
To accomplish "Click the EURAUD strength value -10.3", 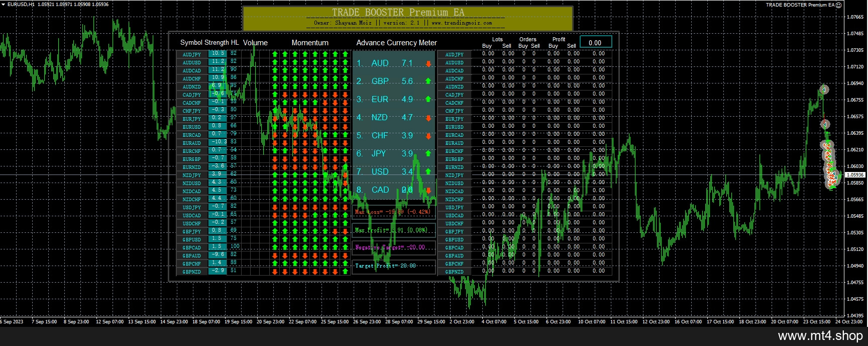I will coord(218,142).
